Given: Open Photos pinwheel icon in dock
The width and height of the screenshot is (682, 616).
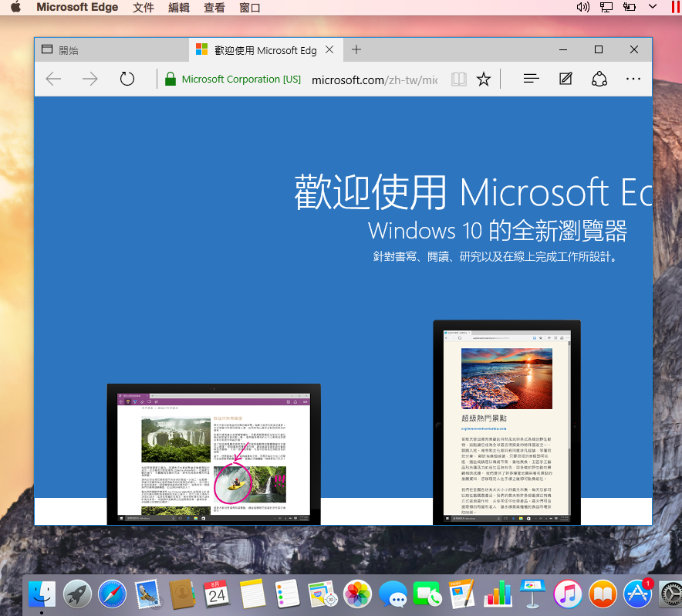Looking at the screenshot, I should click(357, 594).
